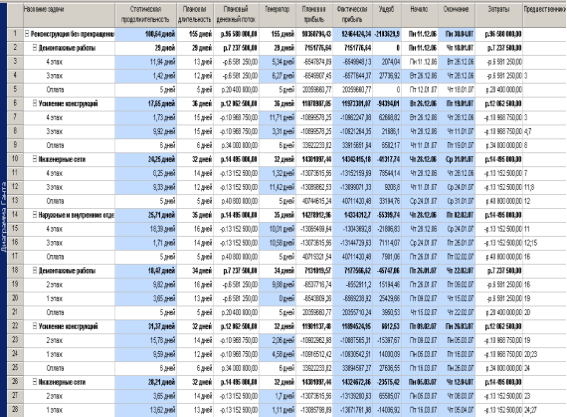Select planned cash flow cell in row 9
Image resolution: width=567 pixels, height=417 pixels.
click(236, 145)
